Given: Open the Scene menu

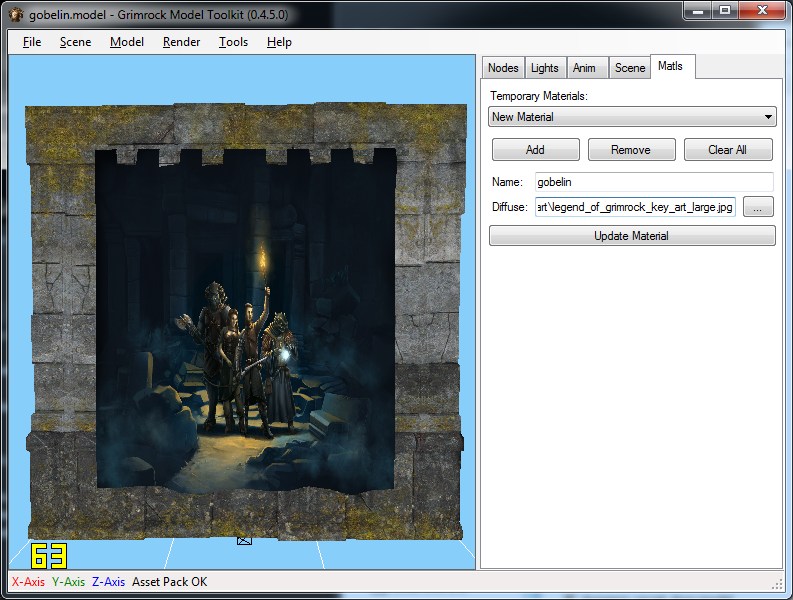Looking at the screenshot, I should pyautogui.click(x=75, y=42).
